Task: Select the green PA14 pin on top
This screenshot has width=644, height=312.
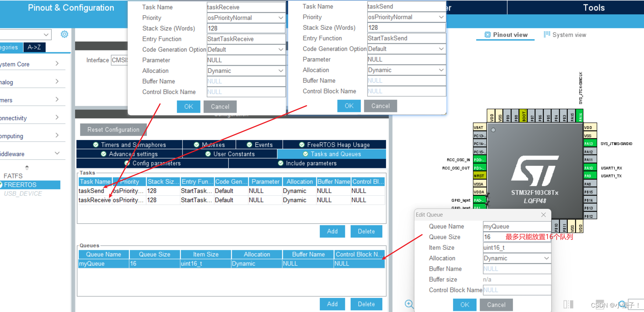Action: tap(580, 116)
